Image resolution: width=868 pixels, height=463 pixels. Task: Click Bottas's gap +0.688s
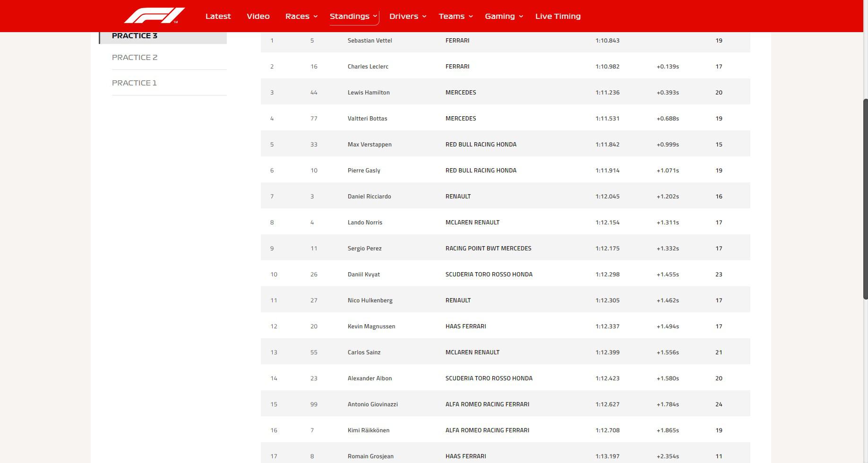(668, 119)
